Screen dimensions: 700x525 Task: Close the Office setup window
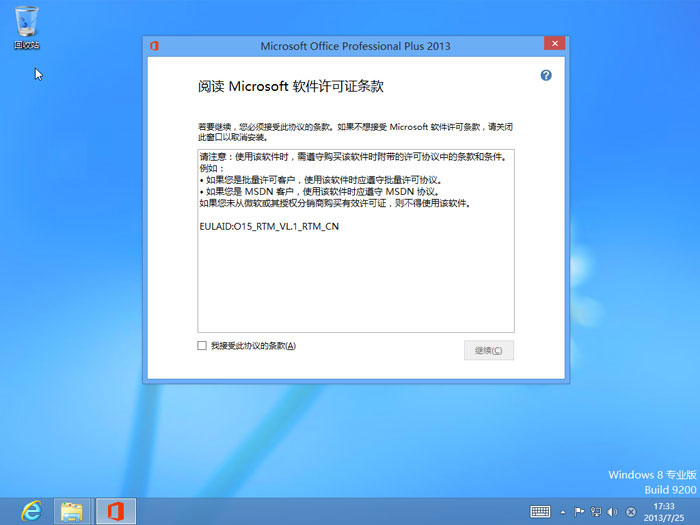point(552,44)
